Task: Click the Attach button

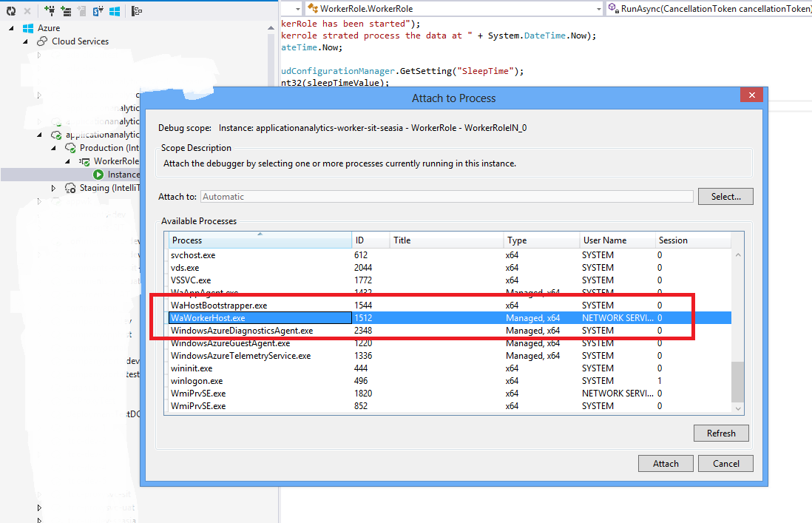Action: tap(666, 463)
